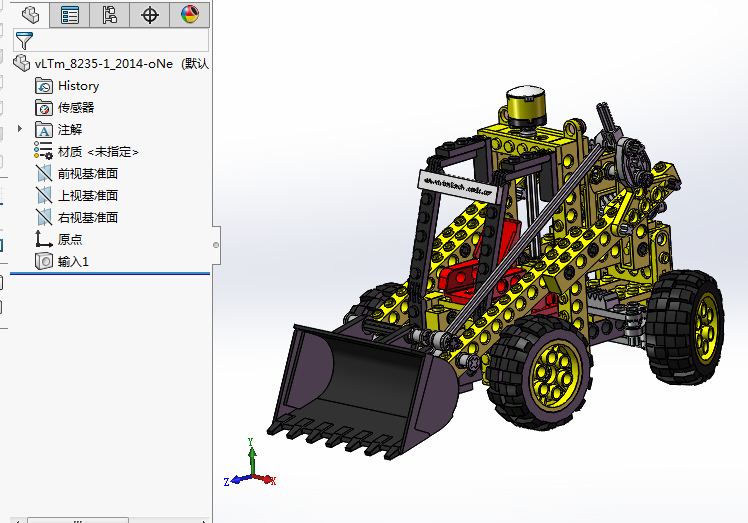748x523 pixels.
Task: Select the History folder in the tree
Action: point(78,86)
